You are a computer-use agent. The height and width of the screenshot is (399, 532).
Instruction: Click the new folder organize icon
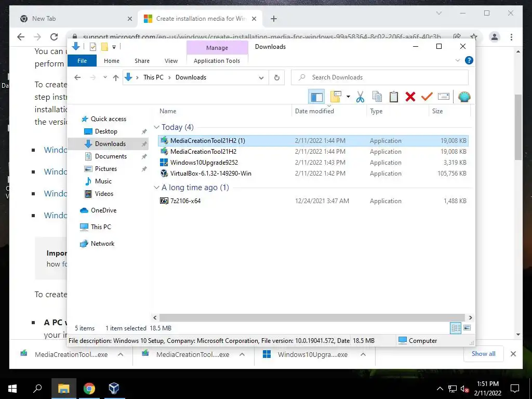(x=336, y=97)
